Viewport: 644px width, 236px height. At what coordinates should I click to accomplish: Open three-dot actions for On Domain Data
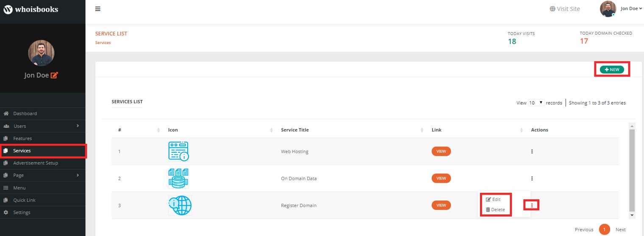[532, 178]
